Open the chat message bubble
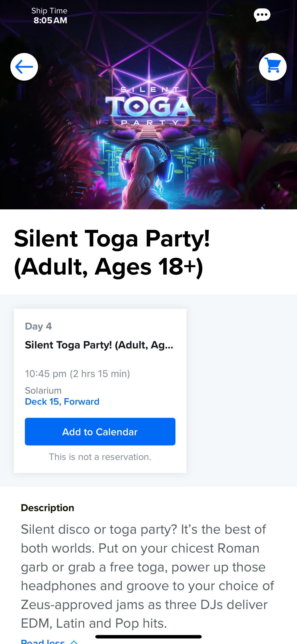Viewport: 297px width, 644px height. (262, 15)
